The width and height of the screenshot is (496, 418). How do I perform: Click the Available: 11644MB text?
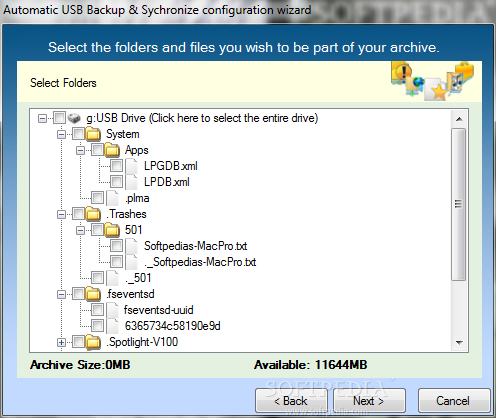pyautogui.click(x=311, y=365)
